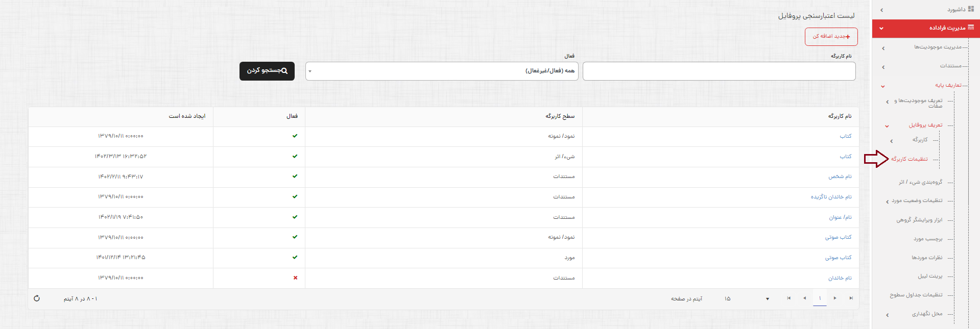Screen dimensions: 980x329
Task: Open the کتاب صوتی link with level مورد
Action: pyautogui.click(x=839, y=258)
